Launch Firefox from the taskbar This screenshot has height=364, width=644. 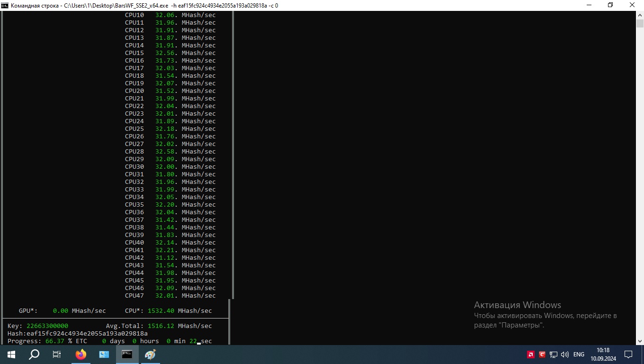click(x=81, y=354)
